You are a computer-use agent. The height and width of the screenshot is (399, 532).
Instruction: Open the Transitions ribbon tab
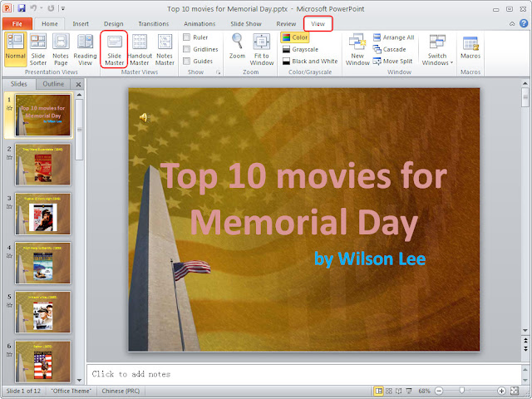[x=153, y=24]
